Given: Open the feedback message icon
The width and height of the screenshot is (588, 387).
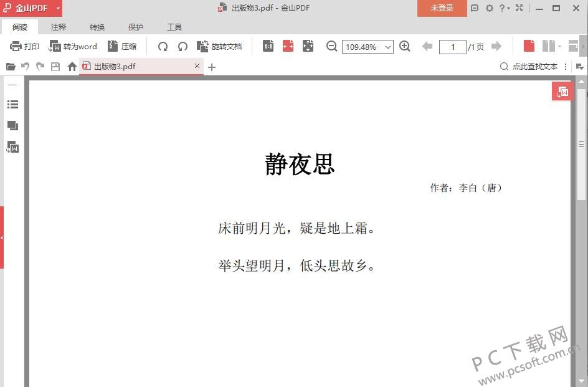Looking at the screenshot, I should [x=475, y=8].
